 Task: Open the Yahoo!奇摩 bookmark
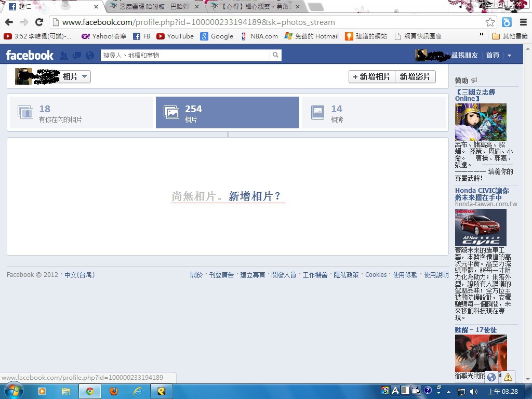(x=103, y=36)
